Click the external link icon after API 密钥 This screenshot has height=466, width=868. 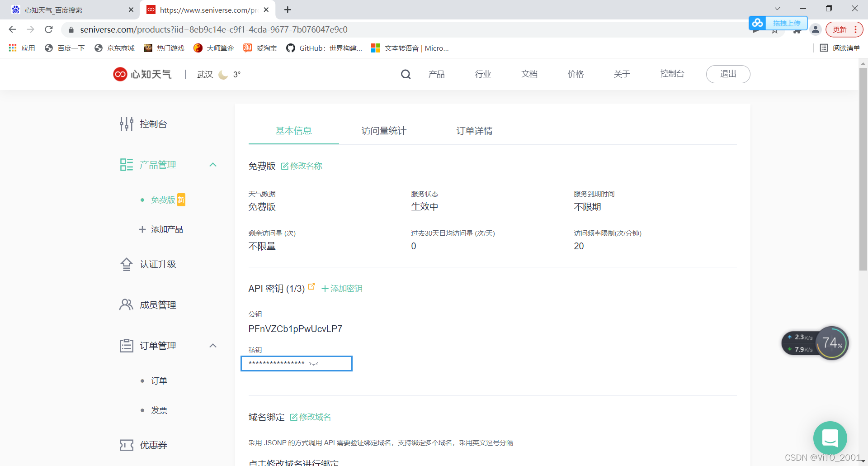point(311,286)
